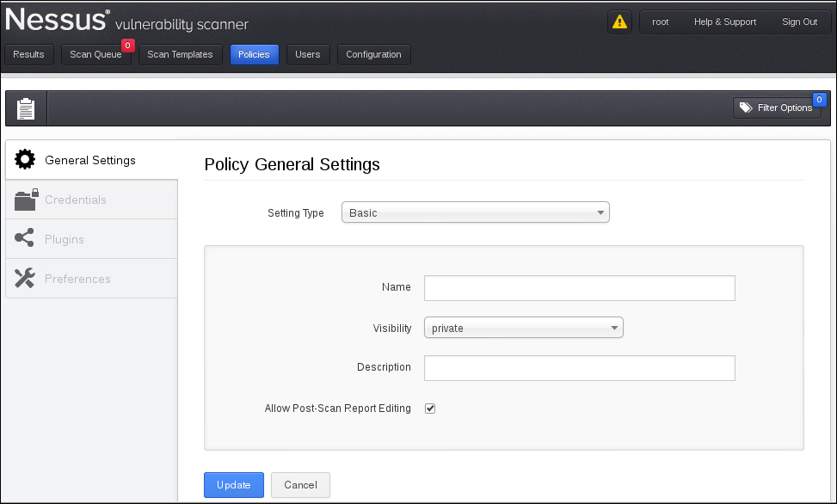
Task: Click the blue Filter Options count badge
Action: coord(820,99)
